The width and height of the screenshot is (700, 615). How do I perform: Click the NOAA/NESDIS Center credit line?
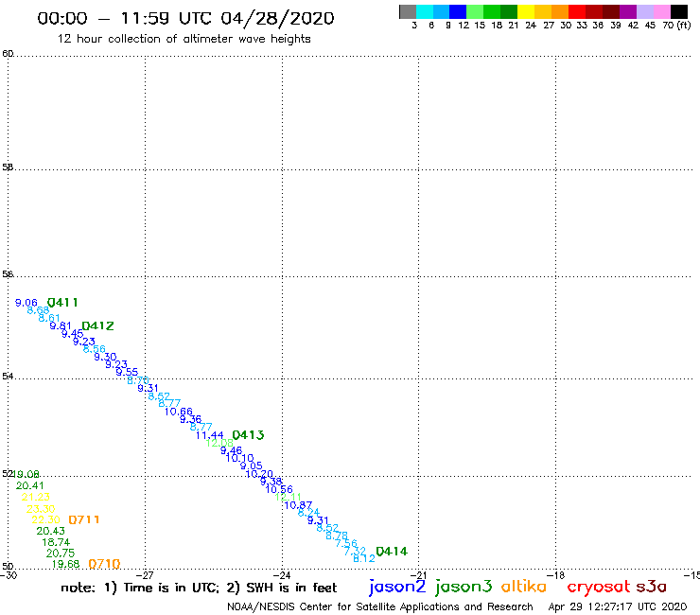coord(380,606)
